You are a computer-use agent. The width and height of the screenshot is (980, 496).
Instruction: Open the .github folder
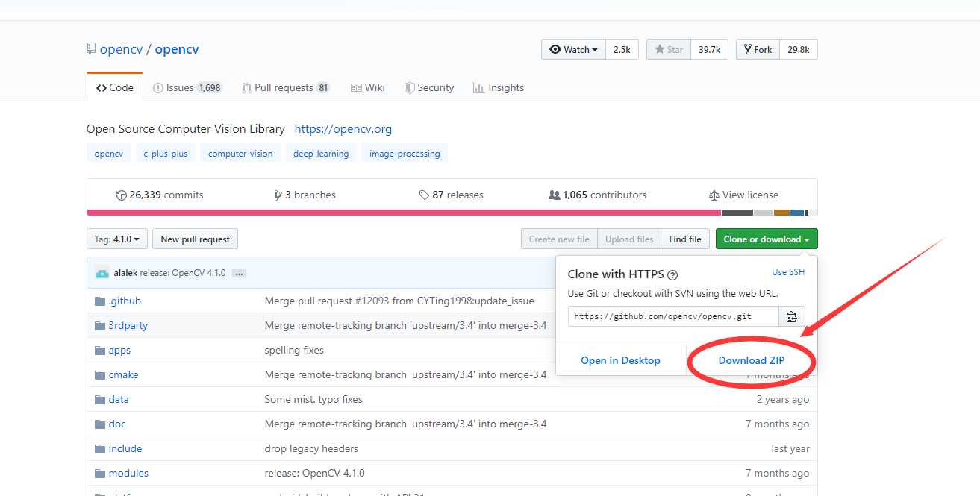[x=125, y=301]
